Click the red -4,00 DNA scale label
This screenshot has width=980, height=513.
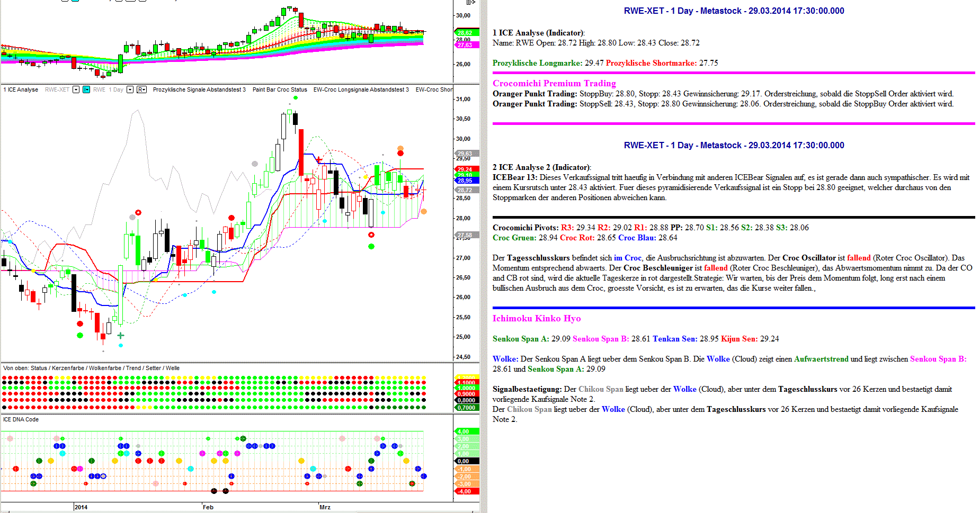[x=464, y=491]
